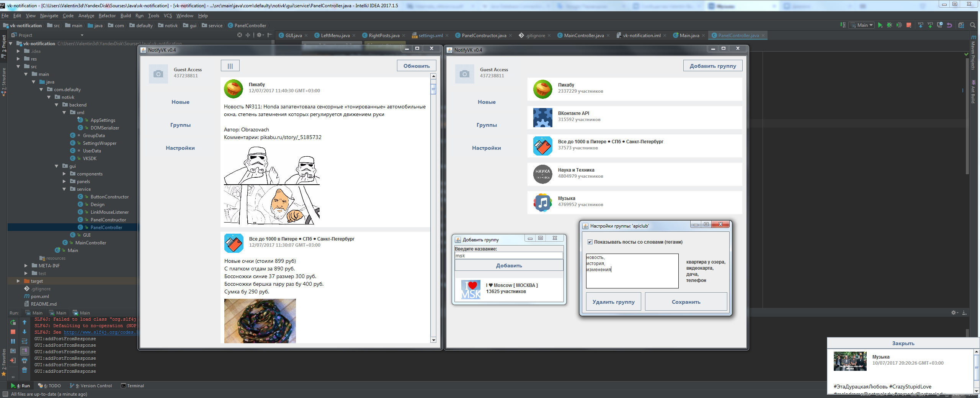Toggle soft-wrap in Run console
The height and width of the screenshot is (398, 980).
24,341
